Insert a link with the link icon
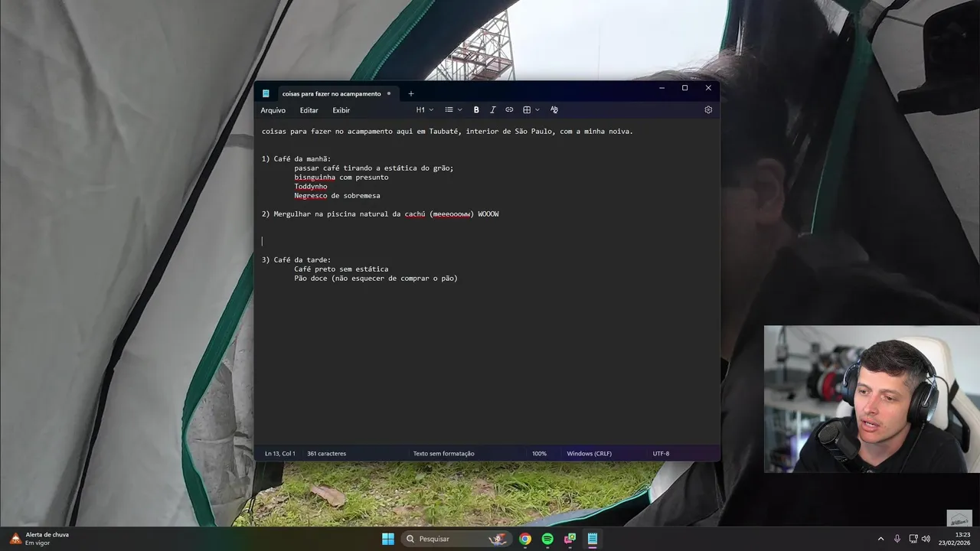 click(509, 110)
